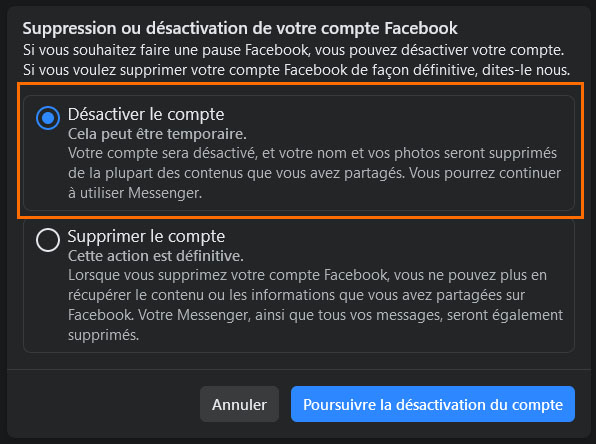Click the line Si vous souhaitez faire une pause
Image resolution: width=596 pixels, height=444 pixels.
293,50
